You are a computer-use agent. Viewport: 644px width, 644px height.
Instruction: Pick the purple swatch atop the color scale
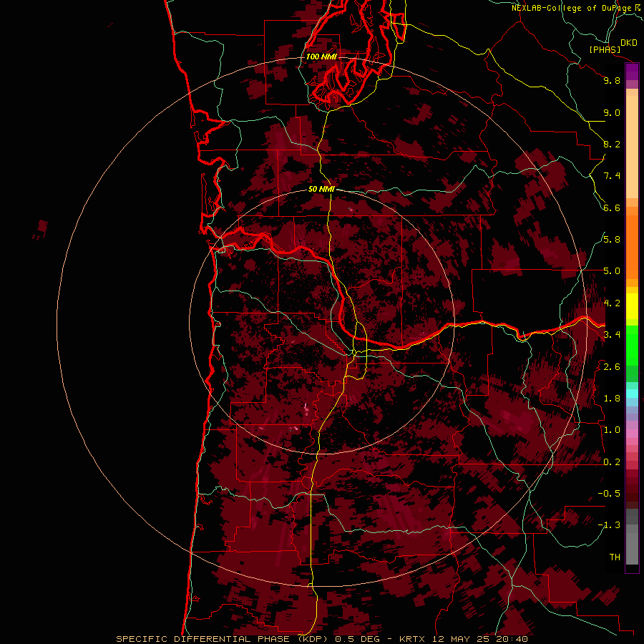632,72
